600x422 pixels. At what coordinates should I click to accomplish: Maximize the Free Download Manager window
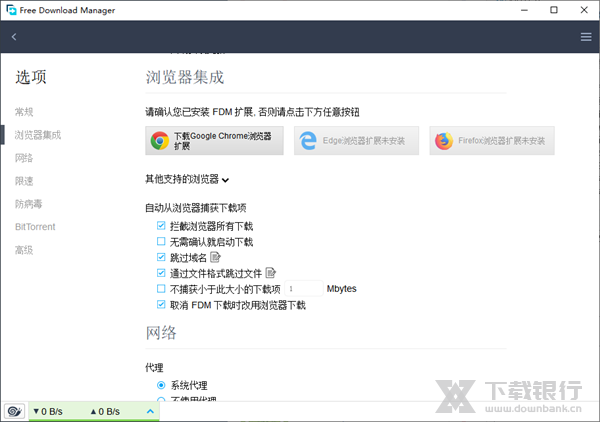(x=554, y=10)
